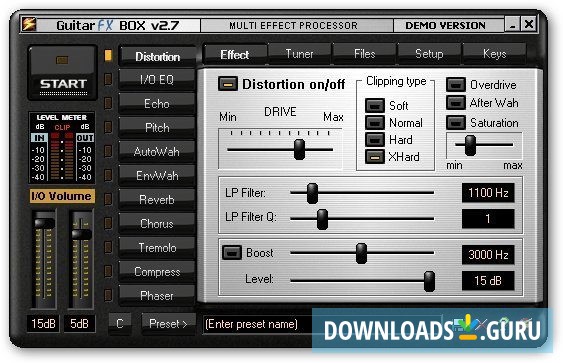Toggle the Phaser effect LED indicator
563x363 pixels.
108,295
